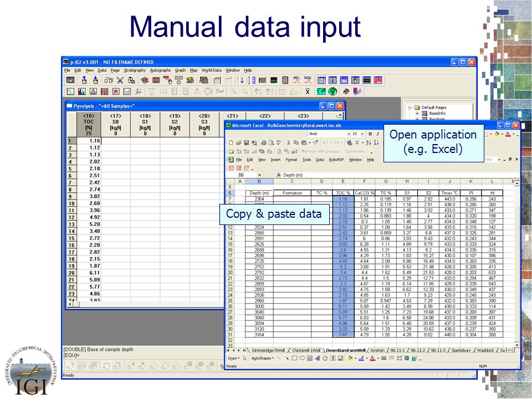This screenshot has height=399, width=532.
Task: Click the info panel icon in p:IGI toolbar
Action: tap(333, 80)
